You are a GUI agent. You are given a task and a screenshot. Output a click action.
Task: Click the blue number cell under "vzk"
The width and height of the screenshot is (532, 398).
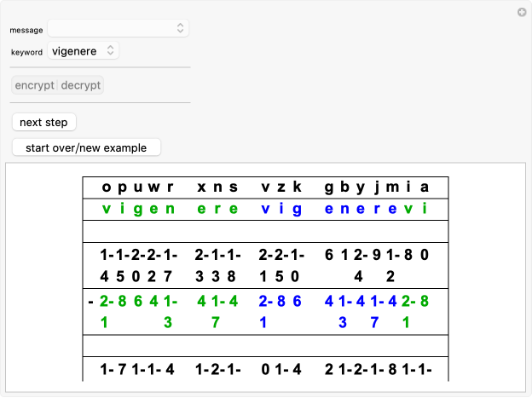point(281,311)
